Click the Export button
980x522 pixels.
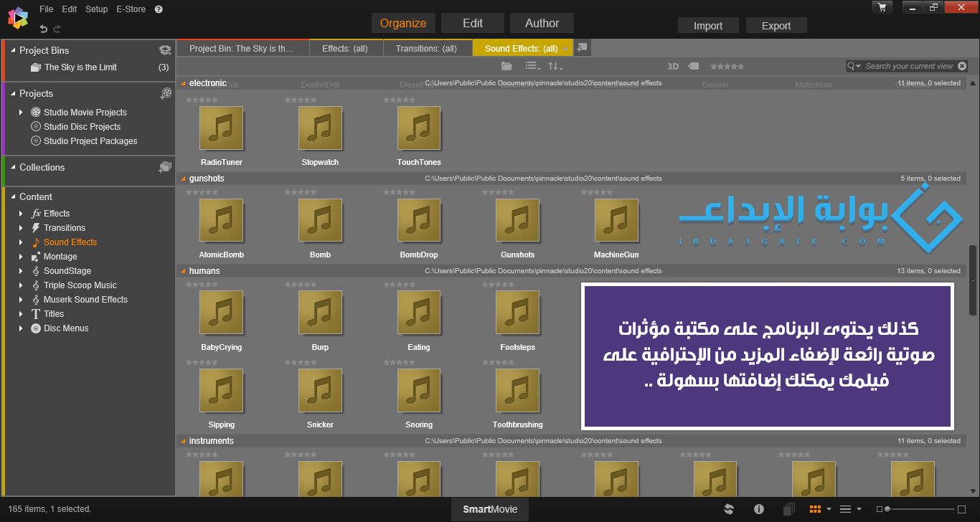[776, 26]
